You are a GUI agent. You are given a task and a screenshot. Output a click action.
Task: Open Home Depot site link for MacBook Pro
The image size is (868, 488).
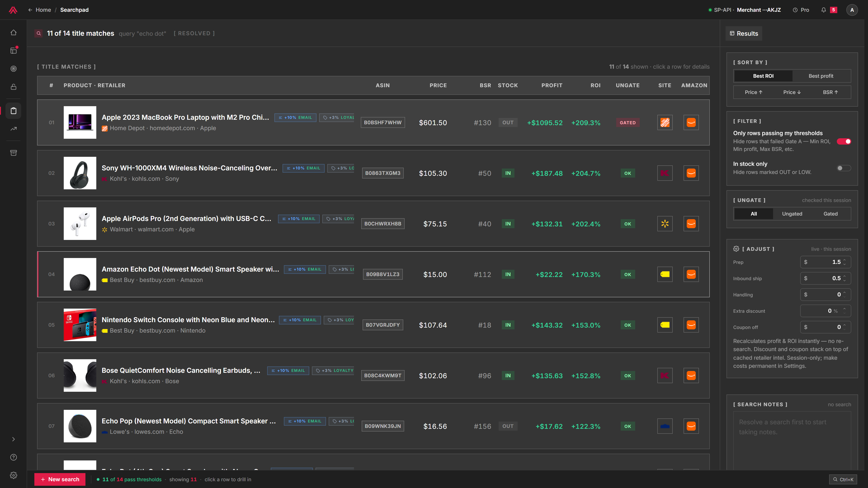tap(665, 123)
